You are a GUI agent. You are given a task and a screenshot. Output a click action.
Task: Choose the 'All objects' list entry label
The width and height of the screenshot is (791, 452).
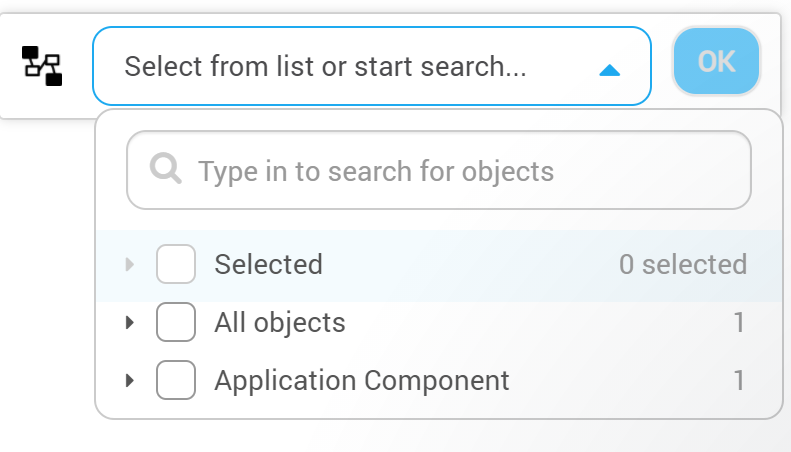(x=280, y=322)
